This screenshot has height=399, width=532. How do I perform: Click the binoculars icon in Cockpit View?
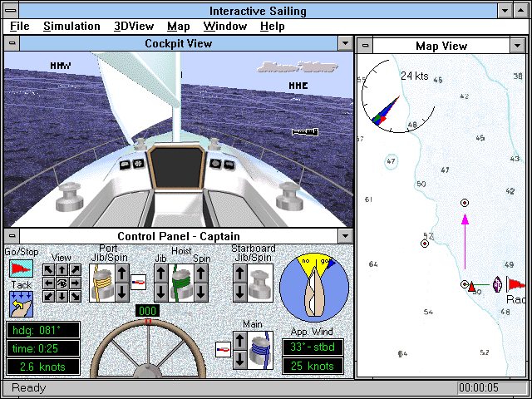[x=305, y=132]
